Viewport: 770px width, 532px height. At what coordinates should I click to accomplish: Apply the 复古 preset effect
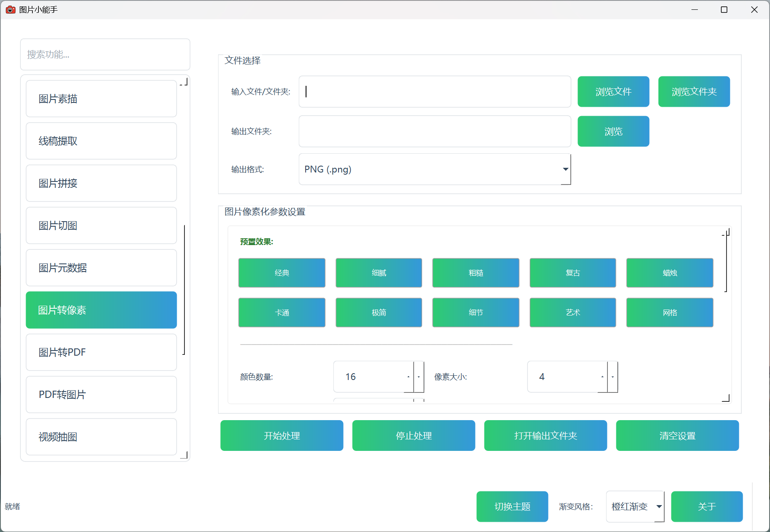click(572, 273)
